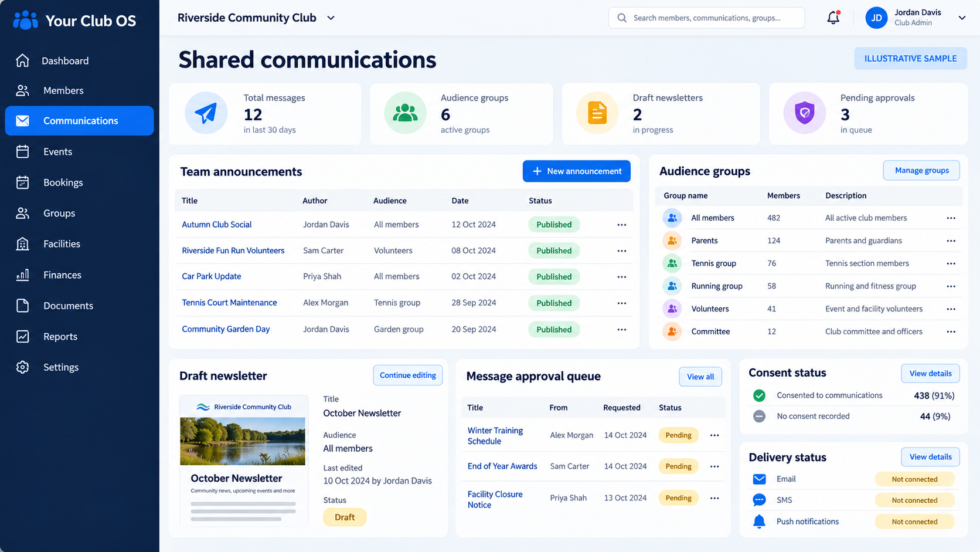Click the Published status of Car Park Update
This screenshot has width=980, height=552.
[554, 277]
